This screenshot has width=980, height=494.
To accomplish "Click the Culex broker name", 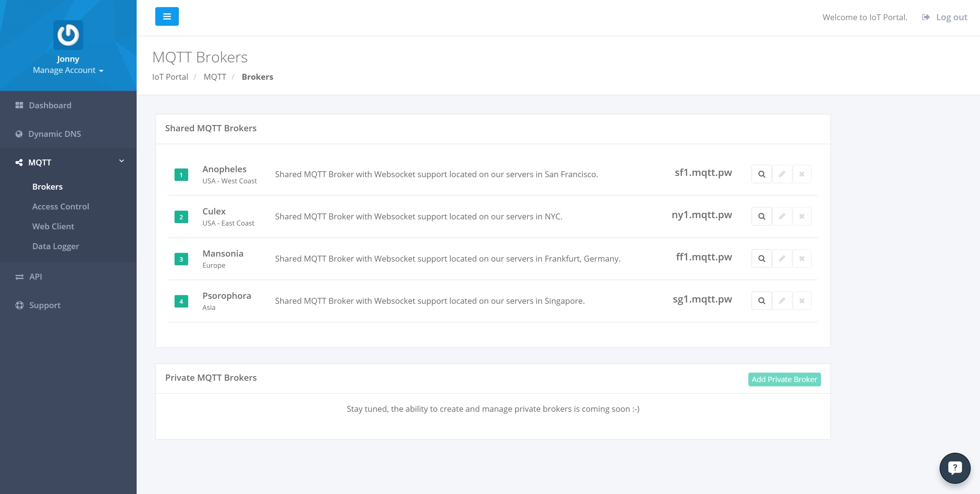I will pyautogui.click(x=214, y=211).
